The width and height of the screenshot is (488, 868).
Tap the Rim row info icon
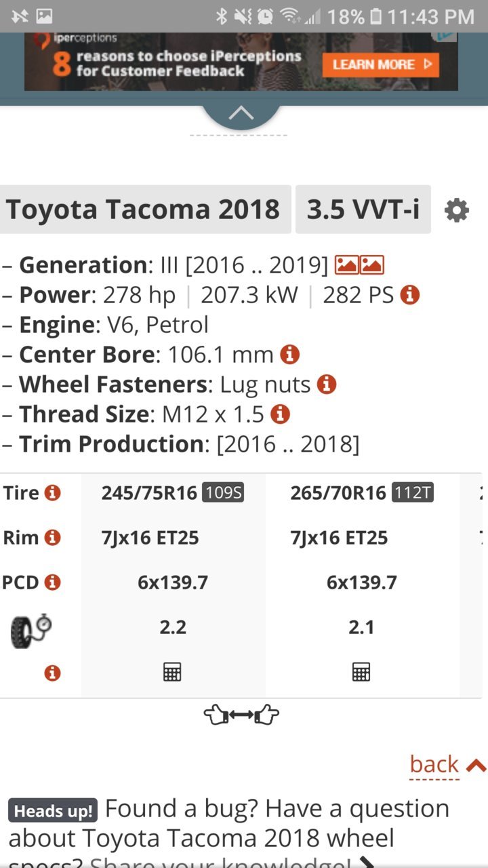click(x=52, y=538)
